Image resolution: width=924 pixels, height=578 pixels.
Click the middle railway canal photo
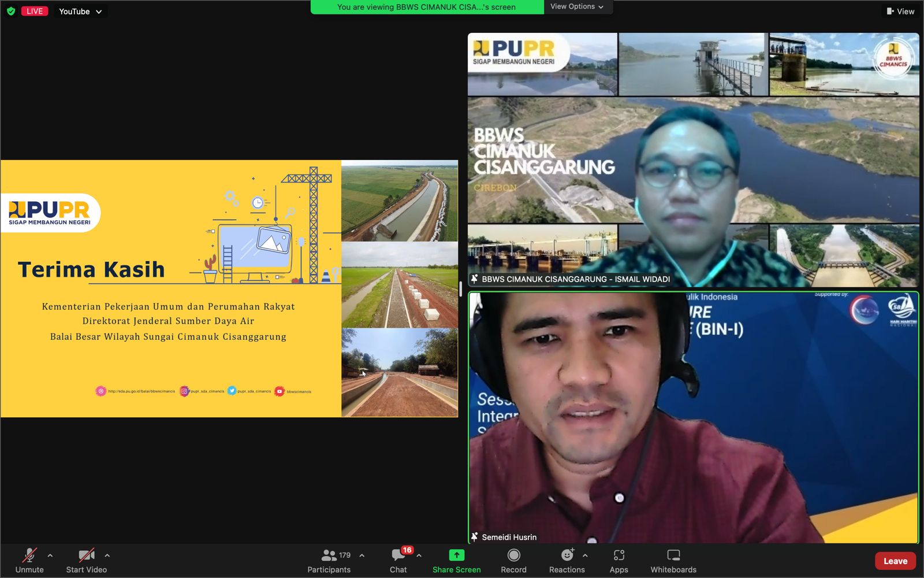pos(400,285)
